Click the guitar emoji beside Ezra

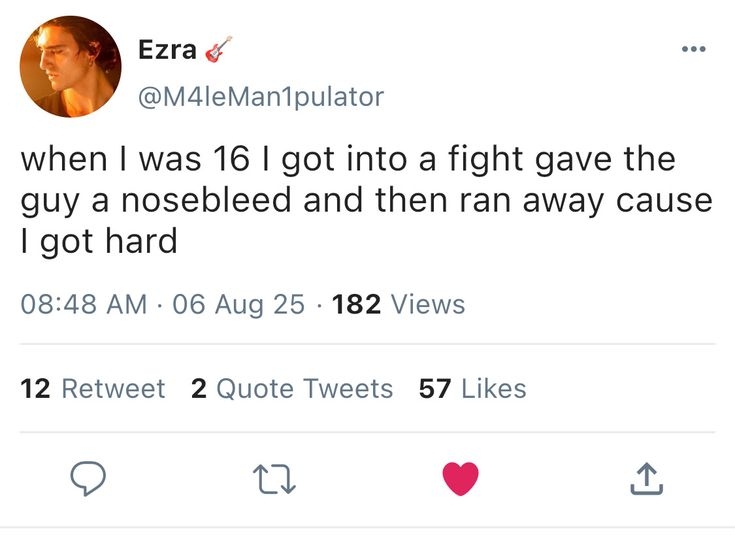point(219,49)
